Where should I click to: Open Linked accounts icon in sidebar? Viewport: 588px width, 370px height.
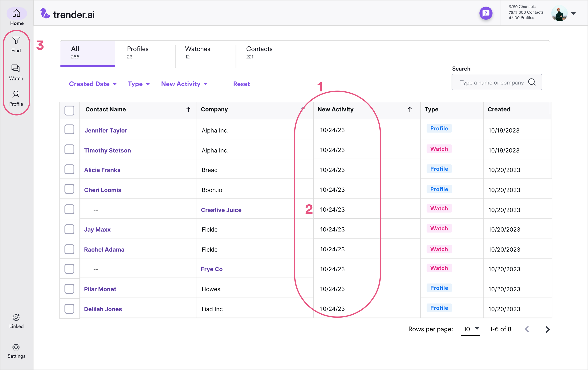point(16,317)
